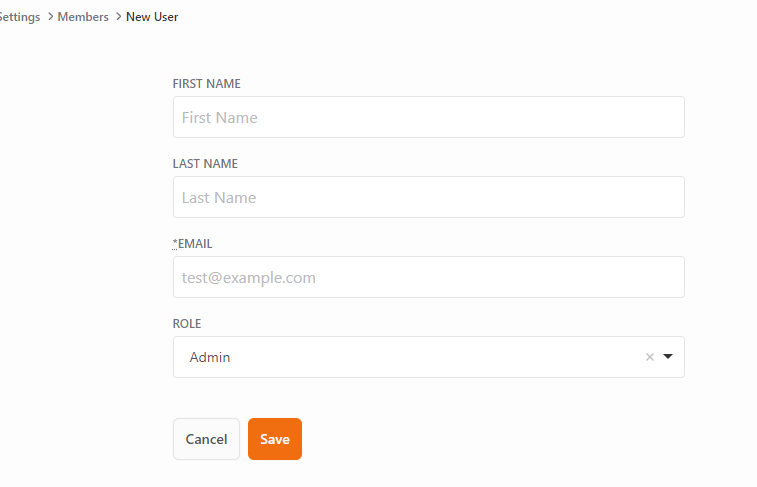Select the New User breadcrumb item
The image size is (757, 487).
152,17
